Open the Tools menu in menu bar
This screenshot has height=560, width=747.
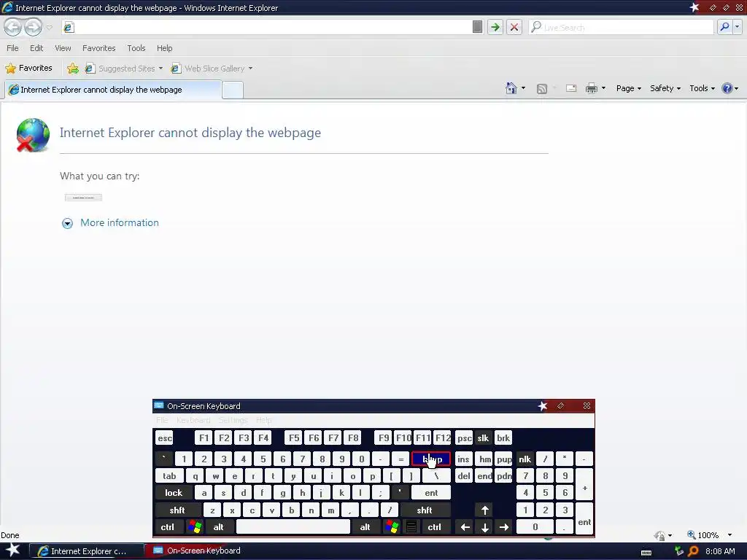[136, 48]
